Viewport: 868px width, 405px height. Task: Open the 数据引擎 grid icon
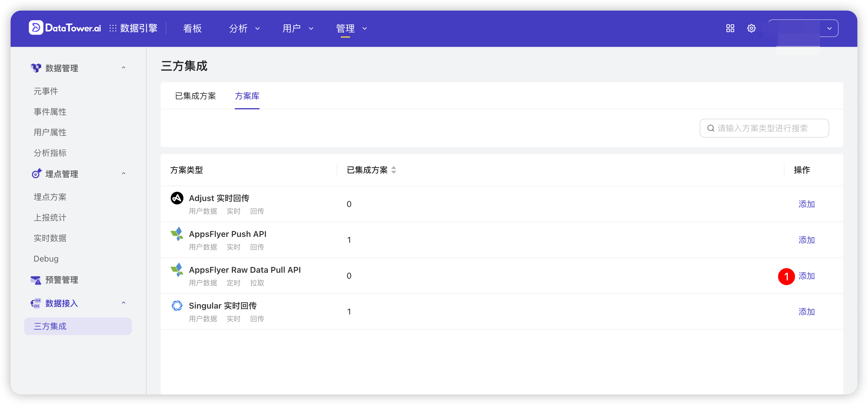[112, 28]
